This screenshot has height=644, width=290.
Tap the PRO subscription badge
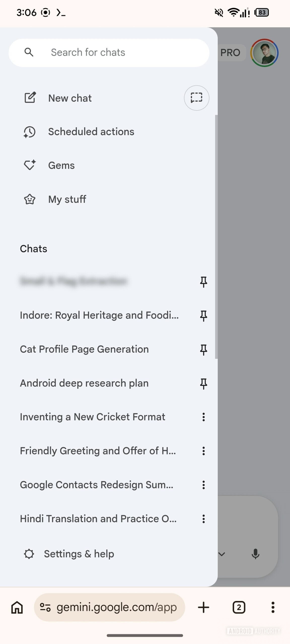[x=230, y=52]
